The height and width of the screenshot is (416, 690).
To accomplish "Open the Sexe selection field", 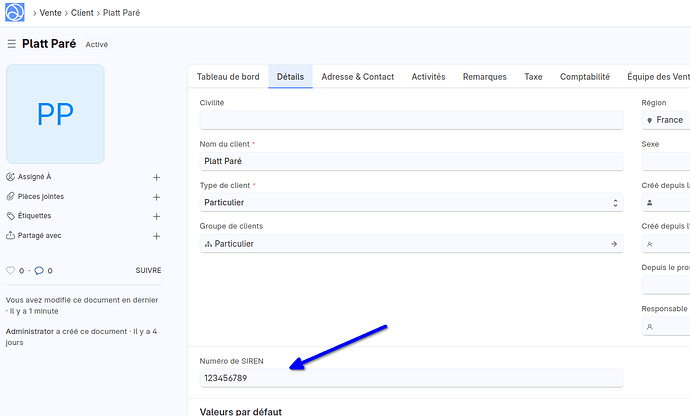I will click(x=666, y=161).
